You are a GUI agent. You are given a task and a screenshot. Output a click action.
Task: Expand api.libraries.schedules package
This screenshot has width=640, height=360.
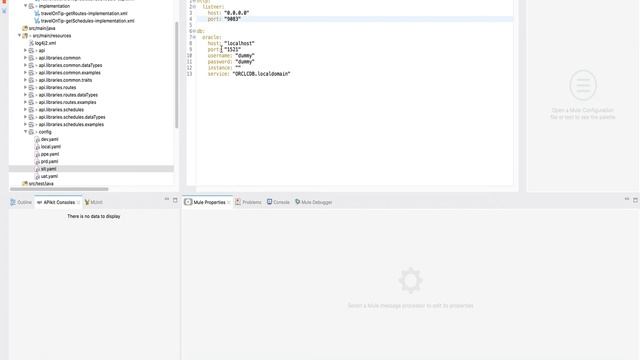click(x=25, y=110)
